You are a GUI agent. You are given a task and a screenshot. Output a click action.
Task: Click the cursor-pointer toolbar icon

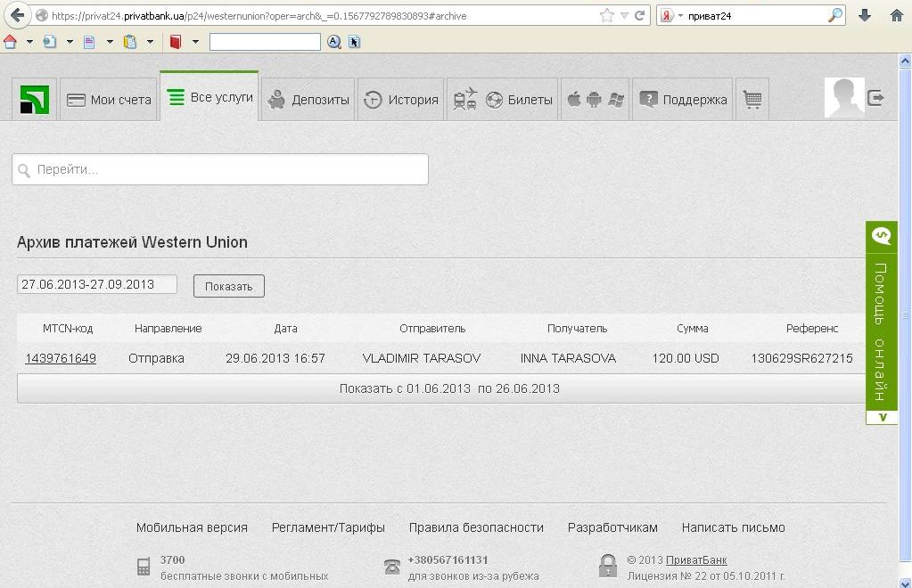tap(354, 41)
